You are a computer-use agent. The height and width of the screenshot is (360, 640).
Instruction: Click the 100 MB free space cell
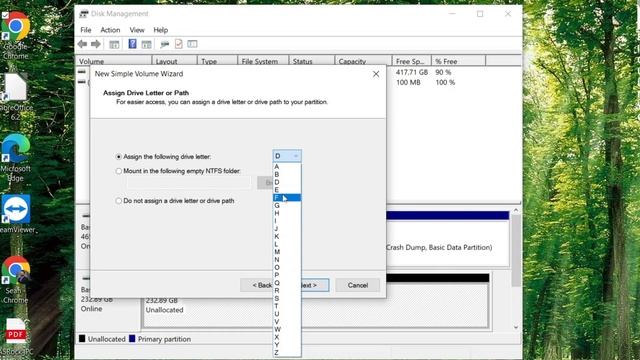point(408,82)
